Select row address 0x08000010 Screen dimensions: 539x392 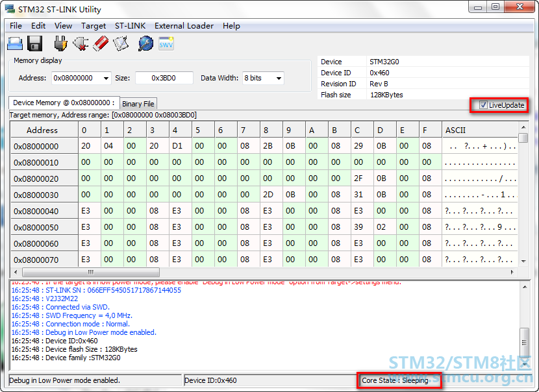[x=44, y=162]
